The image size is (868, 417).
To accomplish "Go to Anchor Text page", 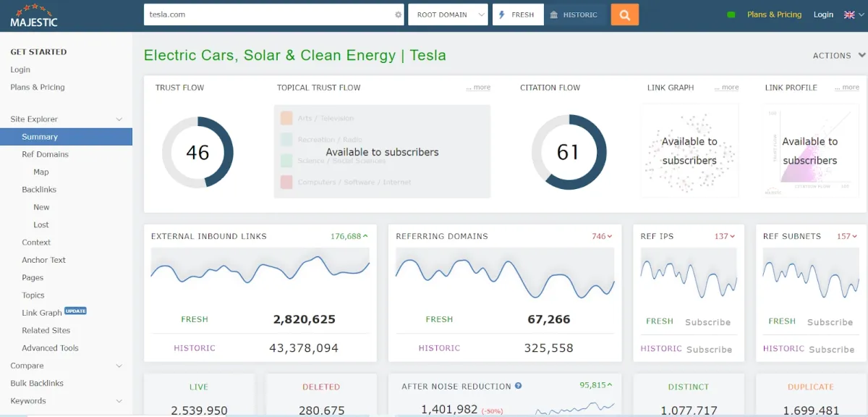I will pos(43,260).
